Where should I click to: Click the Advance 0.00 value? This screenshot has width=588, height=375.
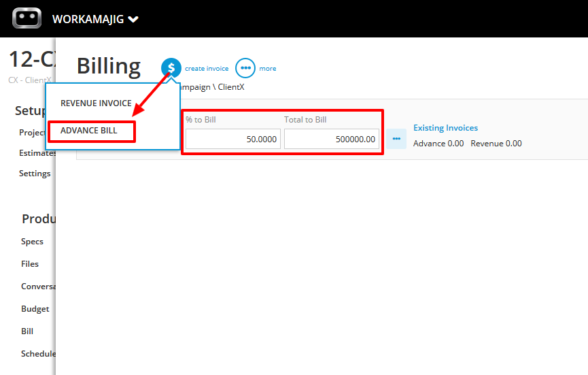click(438, 144)
